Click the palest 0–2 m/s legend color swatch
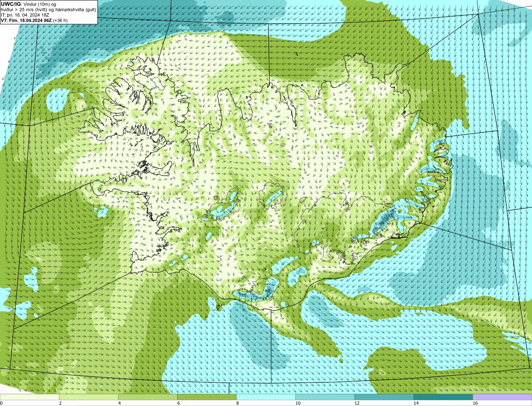 (x=30, y=397)
